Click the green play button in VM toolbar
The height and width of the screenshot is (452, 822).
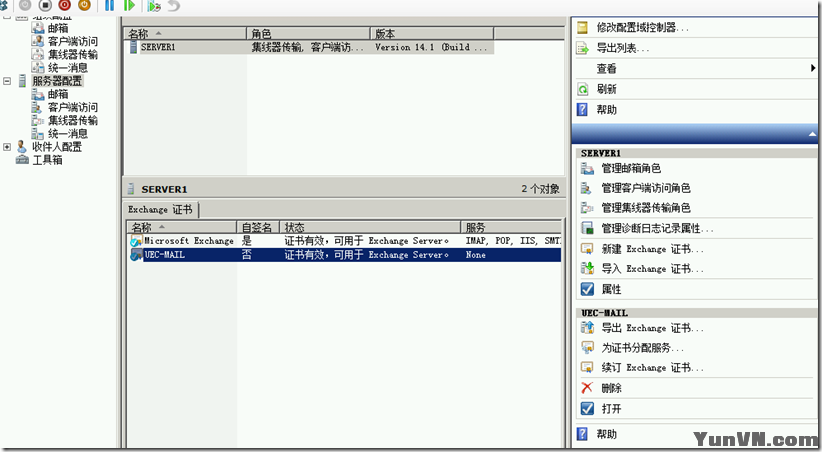(129, 5)
